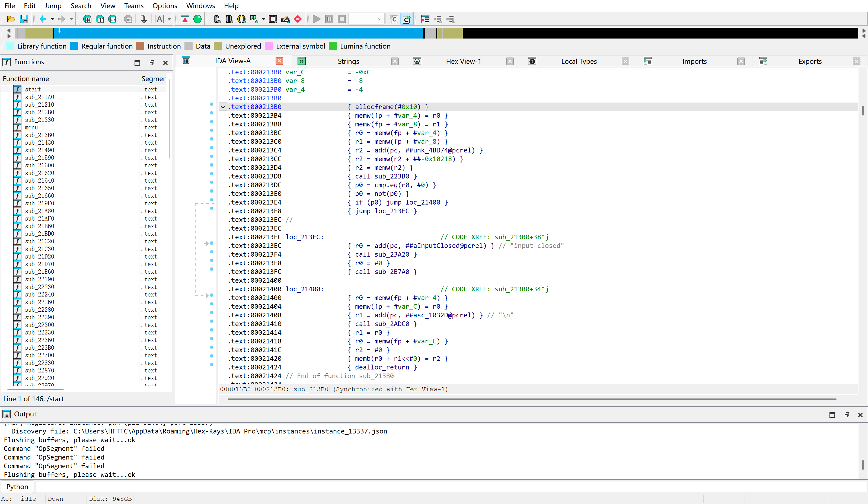Click the Regular function blue legend swatch
The image size is (868, 504).
(x=74, y=46)
